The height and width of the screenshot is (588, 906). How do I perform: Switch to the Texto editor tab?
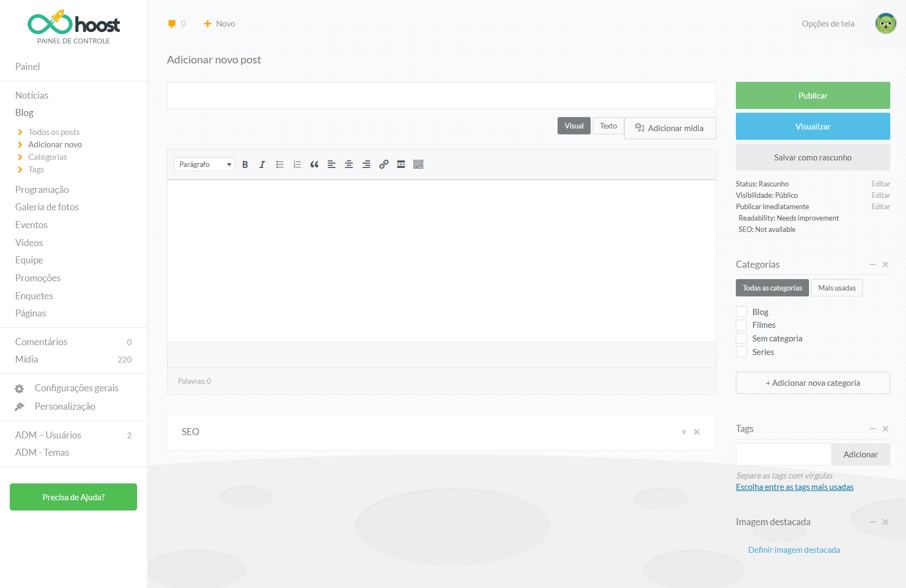click(x=608, y=126)
